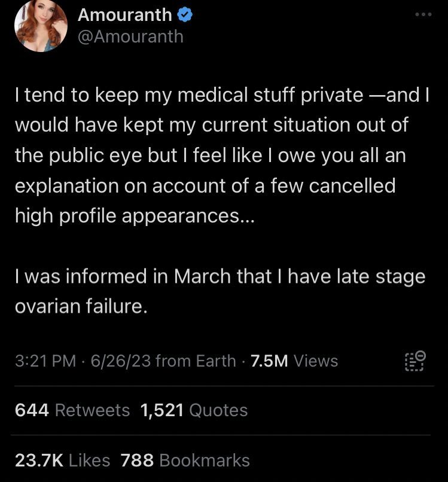Click the 'late stage ovarian failure' sentence
Viewport: 448px width, 482px height.
click(x=220, y=292)
